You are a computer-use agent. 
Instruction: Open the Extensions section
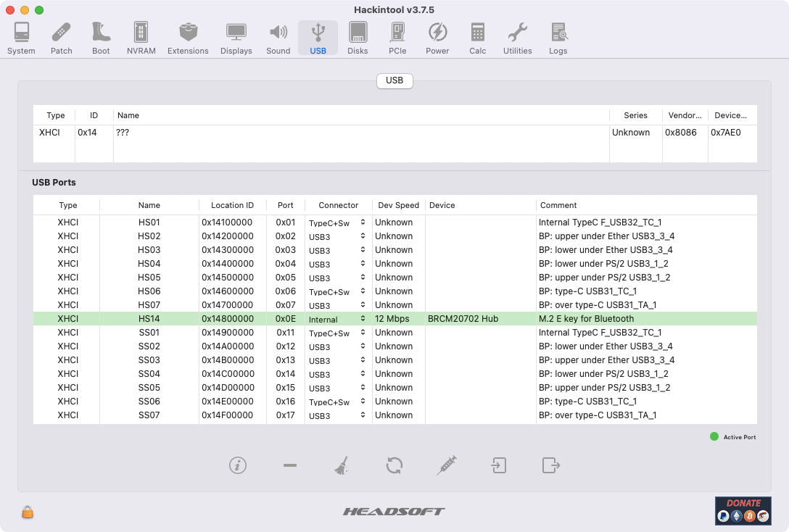coord(188,38)
